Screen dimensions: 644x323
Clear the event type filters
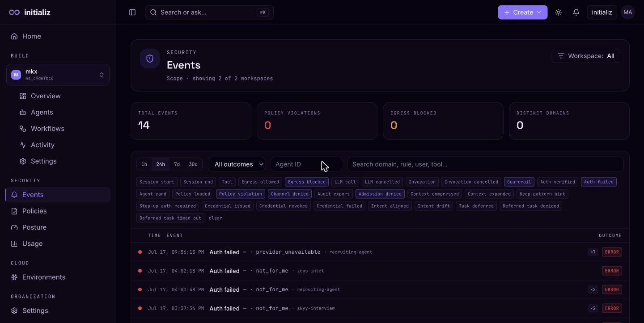point(216,218)
